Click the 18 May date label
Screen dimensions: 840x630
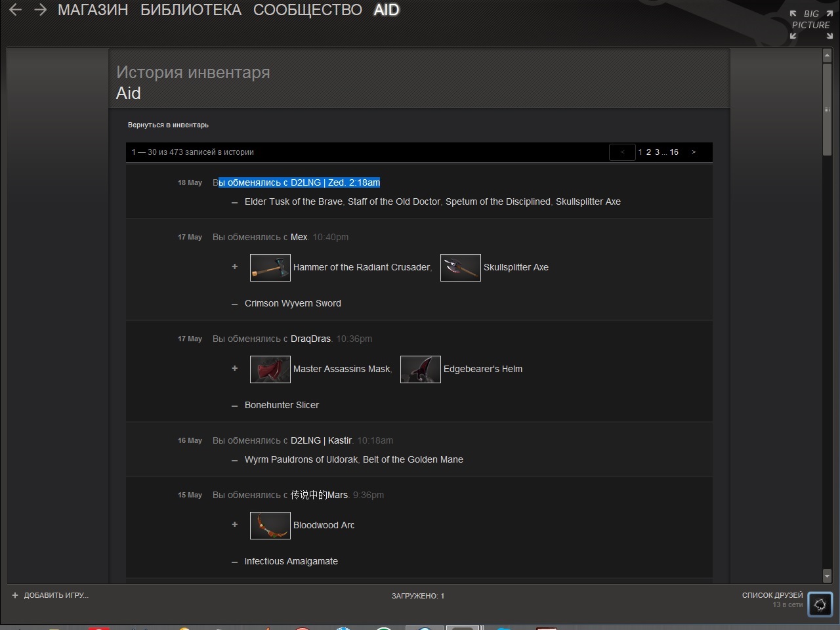click(x=190, y=182)
